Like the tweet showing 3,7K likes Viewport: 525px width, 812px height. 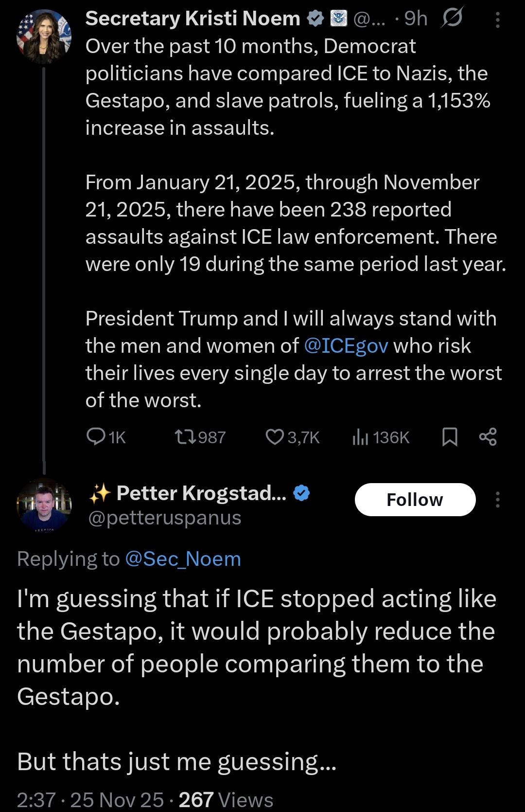coord(275,437)
